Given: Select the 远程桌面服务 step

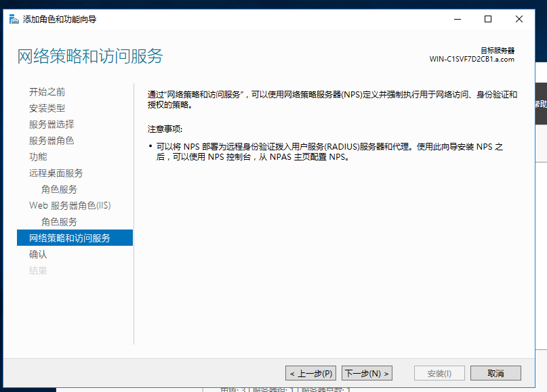Looking at the screenshot, I should 56,173.
